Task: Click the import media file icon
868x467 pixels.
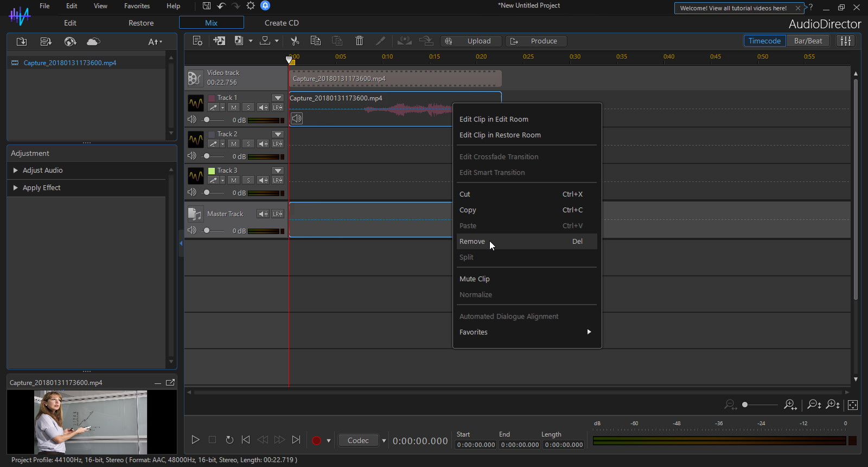Action: coord(22,42)
